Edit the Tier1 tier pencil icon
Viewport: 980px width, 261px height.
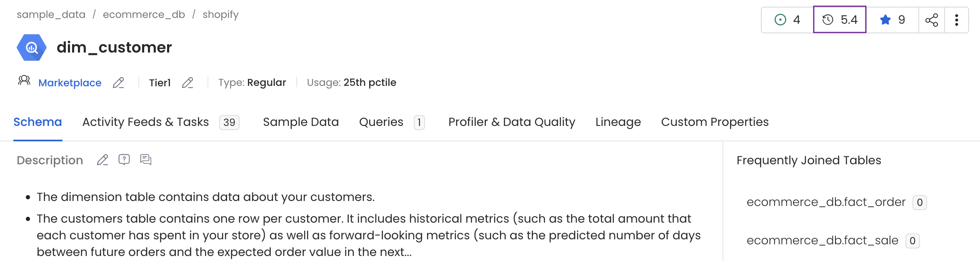[x=187, y=83]
